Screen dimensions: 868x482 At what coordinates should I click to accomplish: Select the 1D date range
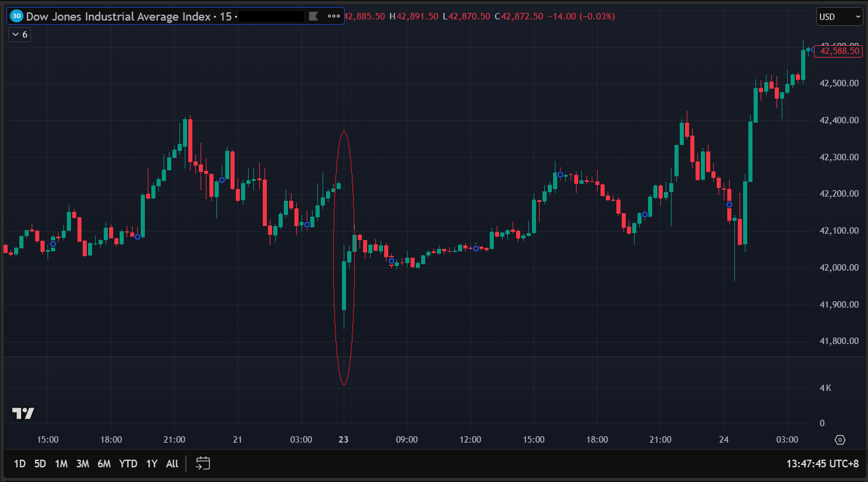click(19, 464)
